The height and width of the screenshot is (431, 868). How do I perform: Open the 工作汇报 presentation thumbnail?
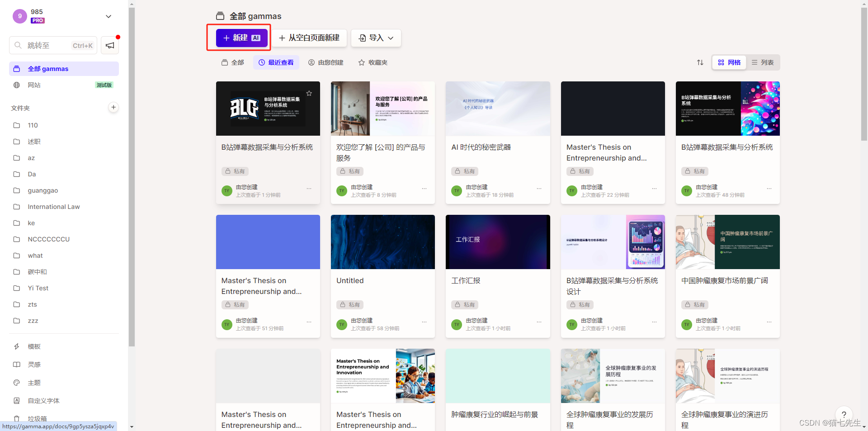click(x=498, y=242)
